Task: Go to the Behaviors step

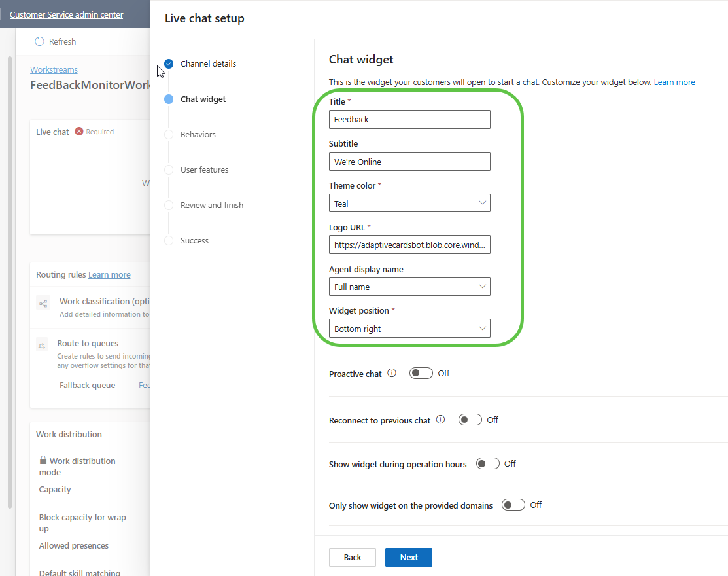Action: pyautogui.click(x=198, y=134)
